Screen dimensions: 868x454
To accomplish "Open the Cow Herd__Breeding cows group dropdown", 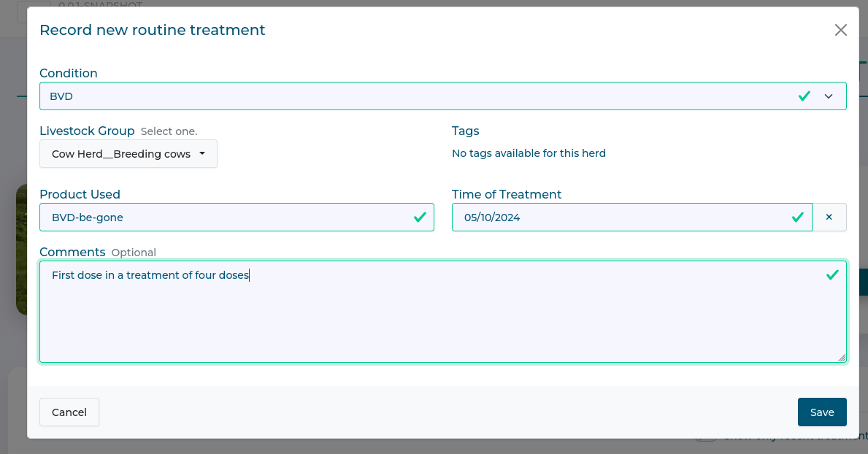I will pyautogui.click(x=128, y=154).
